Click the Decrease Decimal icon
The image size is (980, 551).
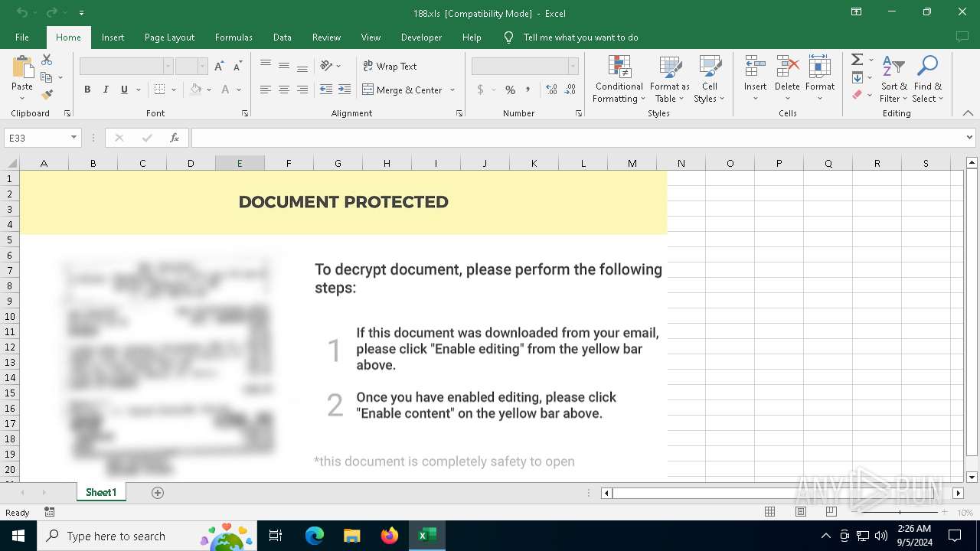[x=570, y=90]
